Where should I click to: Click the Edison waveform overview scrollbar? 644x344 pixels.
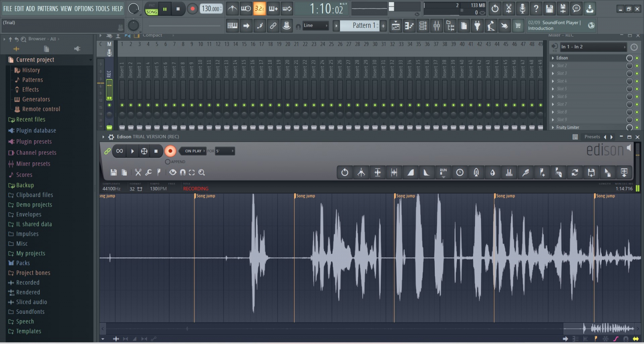[370, 328]
